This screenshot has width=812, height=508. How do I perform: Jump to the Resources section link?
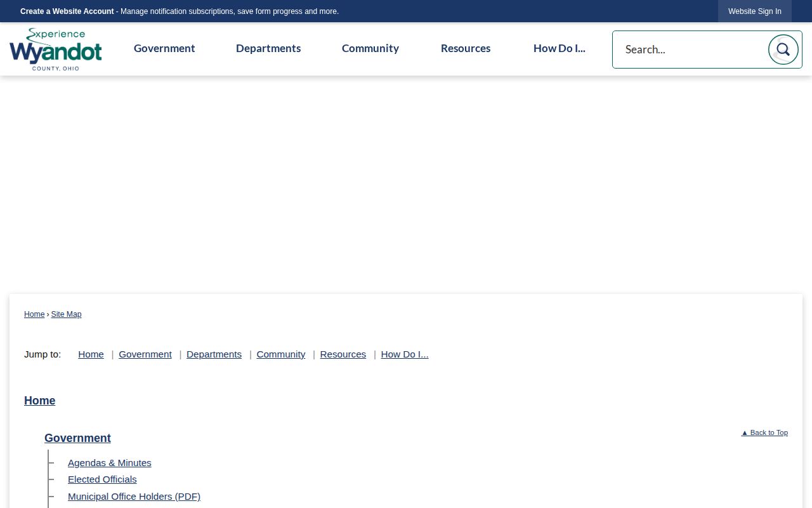[343, 354]
